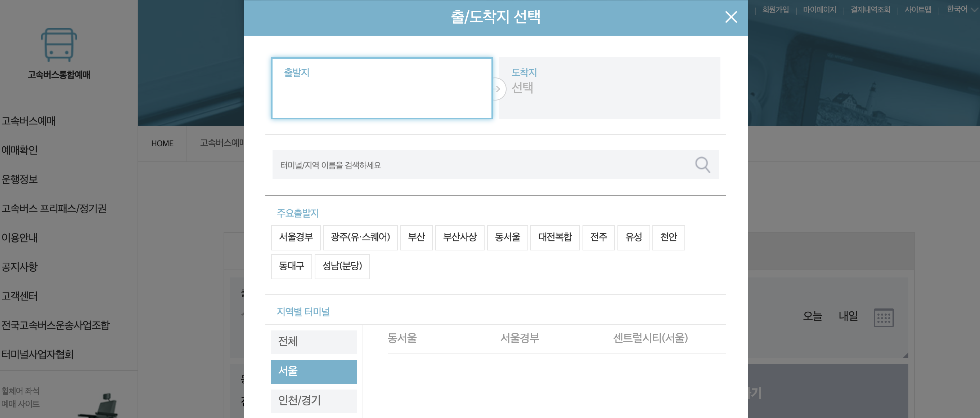Open 이용안내 in the sidebar
Image resolution: width=980 pixels, height=418 pixels.
tap(19, 237)
